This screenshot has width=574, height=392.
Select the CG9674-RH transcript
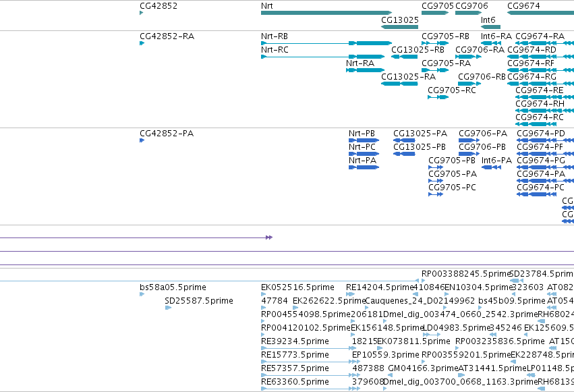pyautogui.click(x=544, y=111)
